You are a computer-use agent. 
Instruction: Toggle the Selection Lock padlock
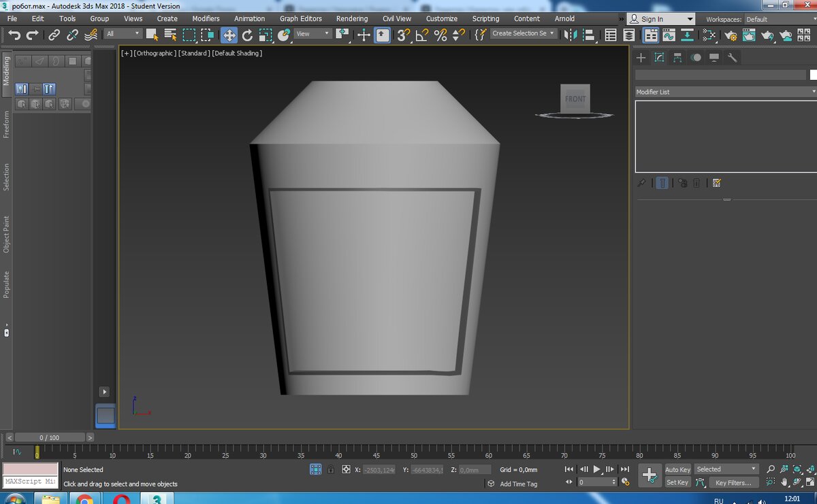(x=331, y=469)
